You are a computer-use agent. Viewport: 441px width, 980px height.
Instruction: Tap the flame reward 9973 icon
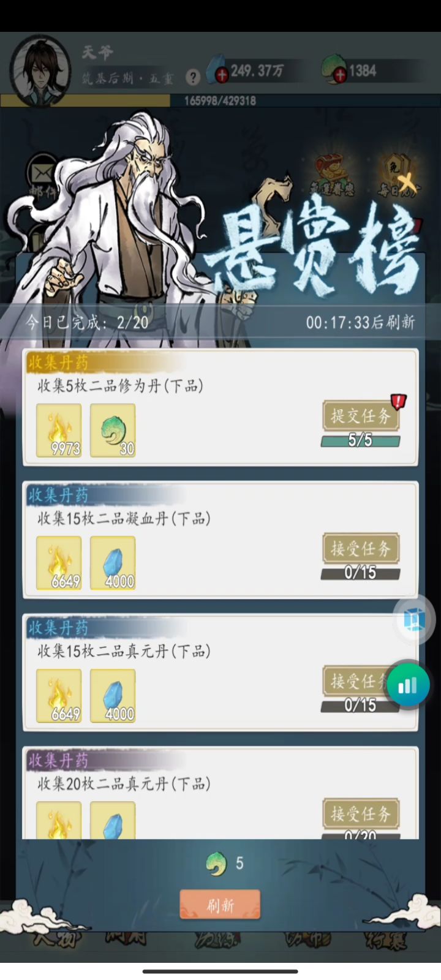point(59,430)
